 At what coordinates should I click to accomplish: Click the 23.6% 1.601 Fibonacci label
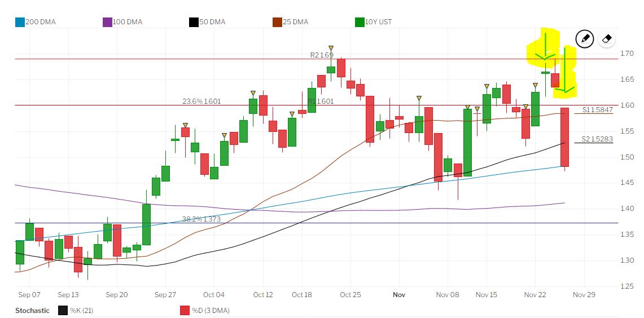[x=201, y=101]
